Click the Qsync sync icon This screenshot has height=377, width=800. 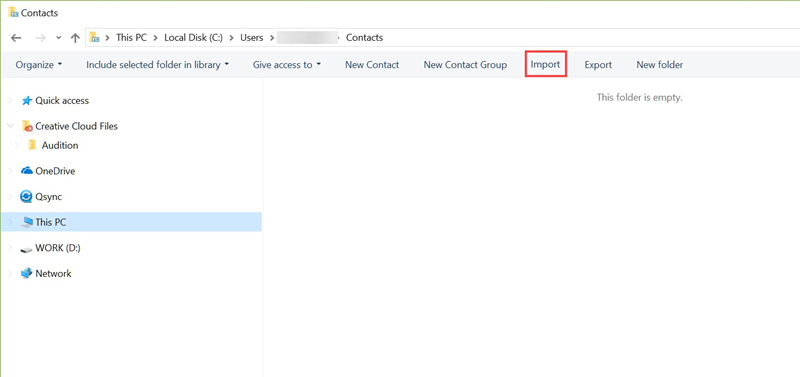[x=27, y=196]
